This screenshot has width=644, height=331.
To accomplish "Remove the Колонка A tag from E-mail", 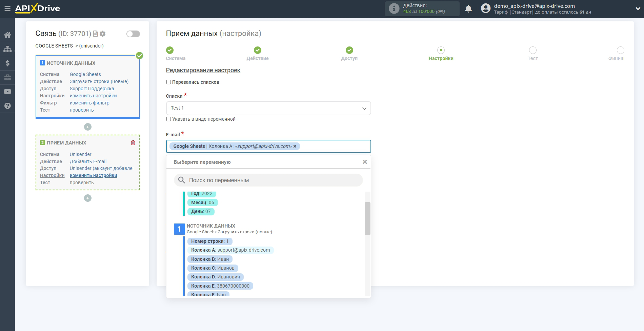I will pos(295,147).
